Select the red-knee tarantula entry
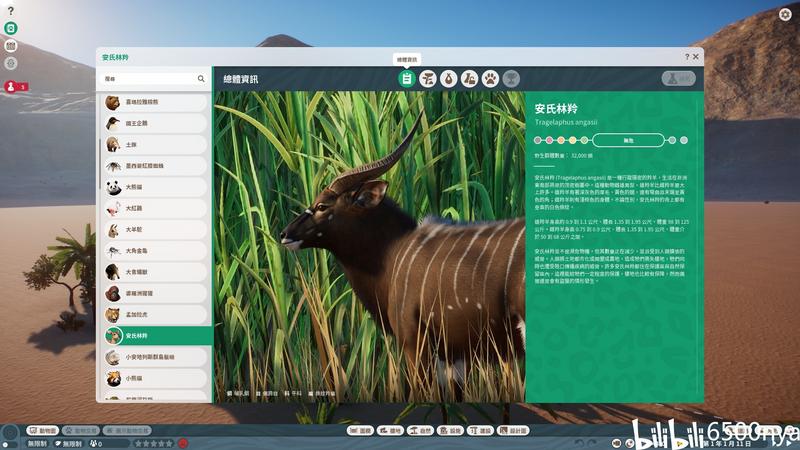 coord(155,166)
